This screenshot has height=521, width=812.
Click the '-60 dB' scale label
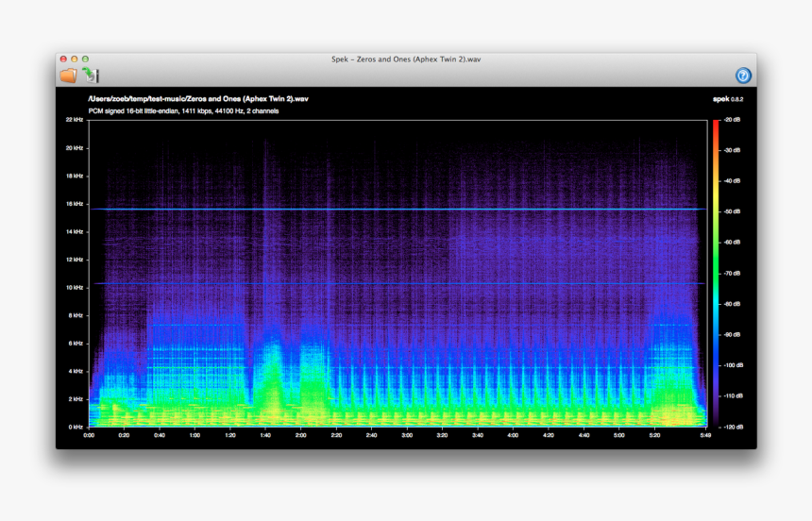point(732,243)
